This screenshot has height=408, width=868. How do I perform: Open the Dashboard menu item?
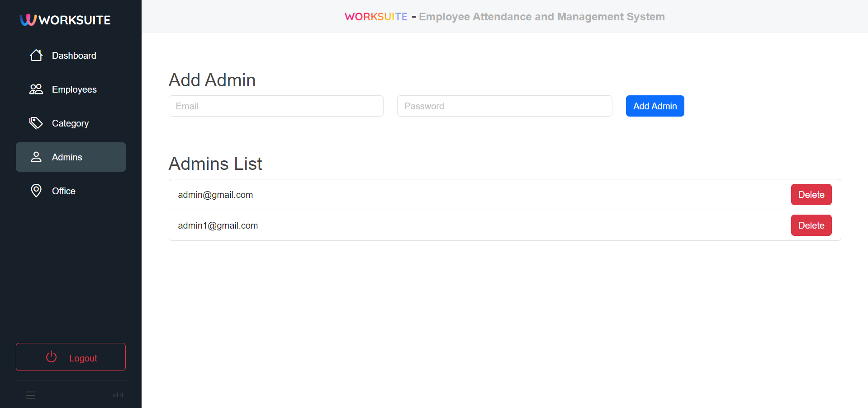pyautogui.click(x=71, y=56)
